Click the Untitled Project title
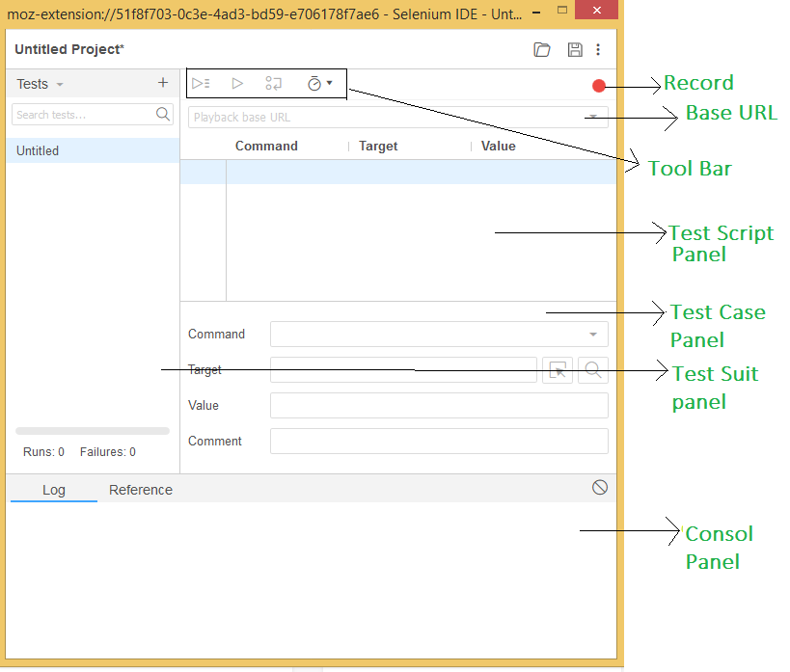The width and height of the screenshot is (790, 672). (69, 49)
